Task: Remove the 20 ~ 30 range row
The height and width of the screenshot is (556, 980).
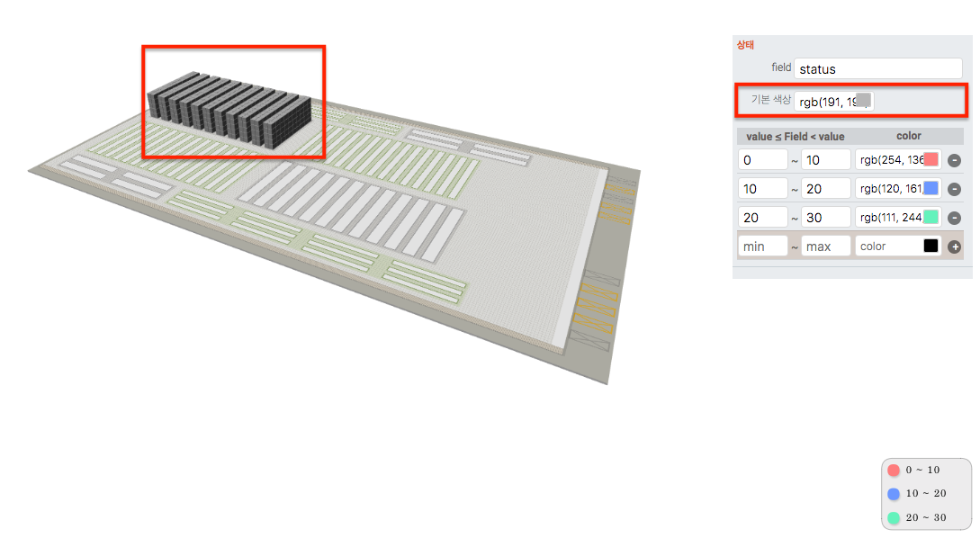Action: pyautogui.click(x=954, y=218)
